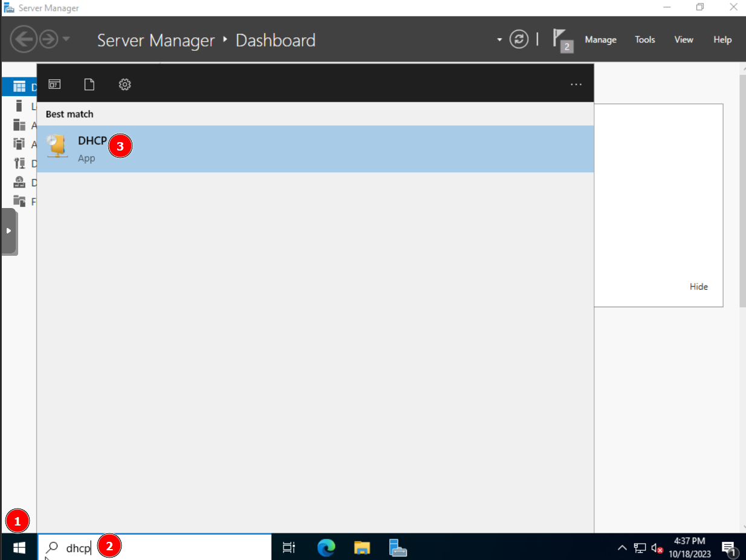Show hidden system tray icons

(622, 549)
